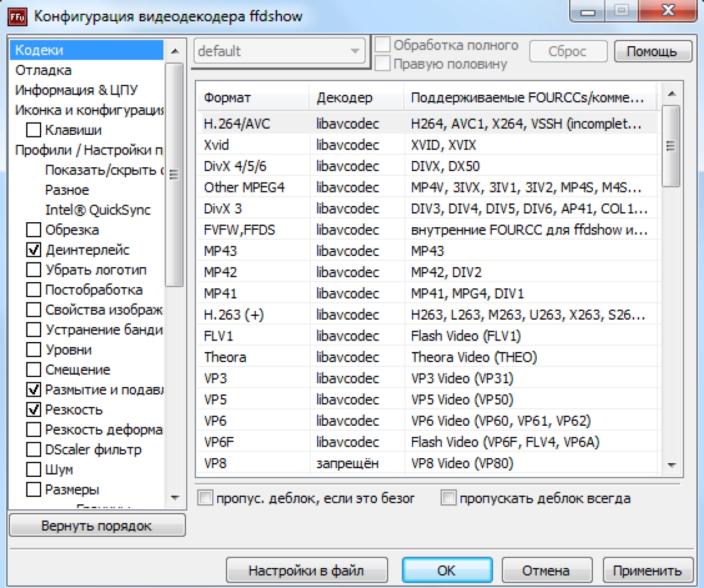
Task: Select the Other MPEG4 row
Action: pos(427,187)
